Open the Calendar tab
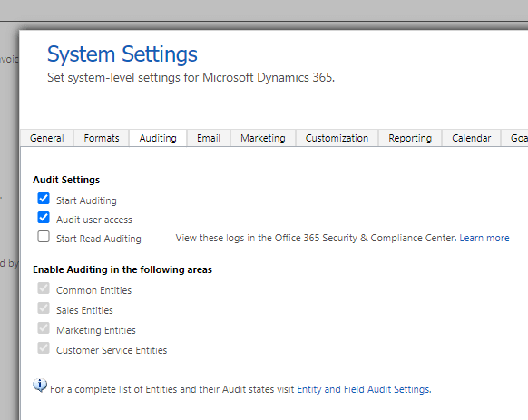 [471, 138]
